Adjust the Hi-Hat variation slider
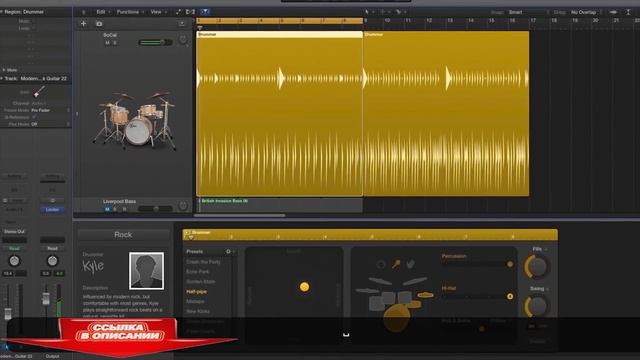The height and width of the screenshot is (360, 640). click(x=477, y=296)
